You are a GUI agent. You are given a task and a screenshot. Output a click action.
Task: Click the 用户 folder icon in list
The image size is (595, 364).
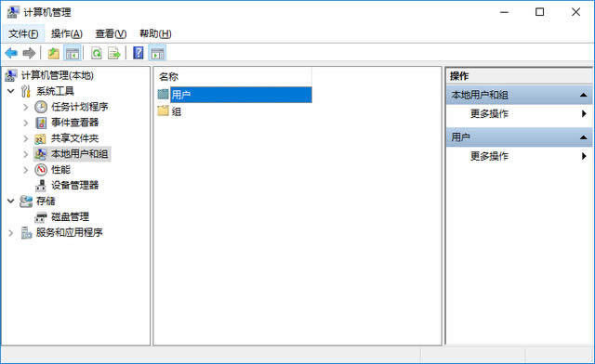164,95
